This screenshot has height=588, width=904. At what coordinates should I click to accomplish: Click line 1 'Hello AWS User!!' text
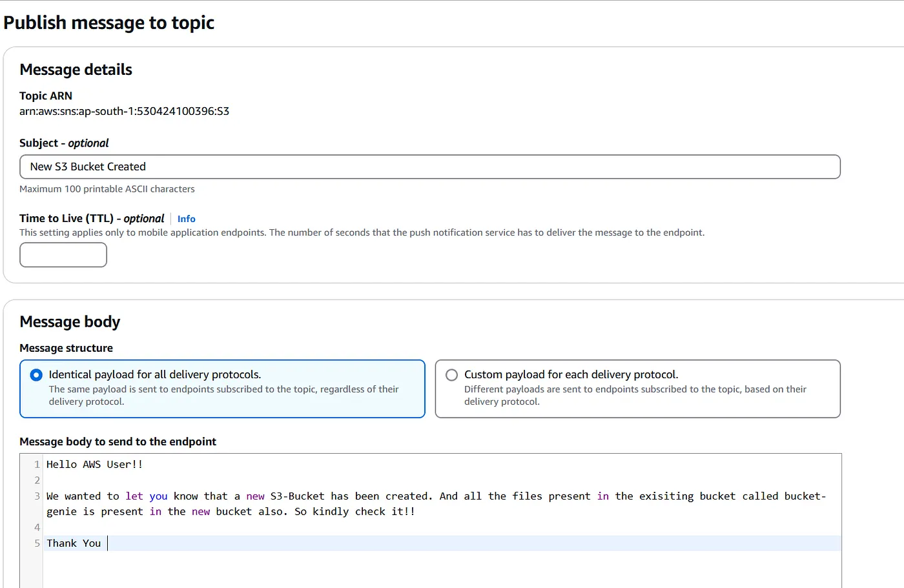(94, 464)
